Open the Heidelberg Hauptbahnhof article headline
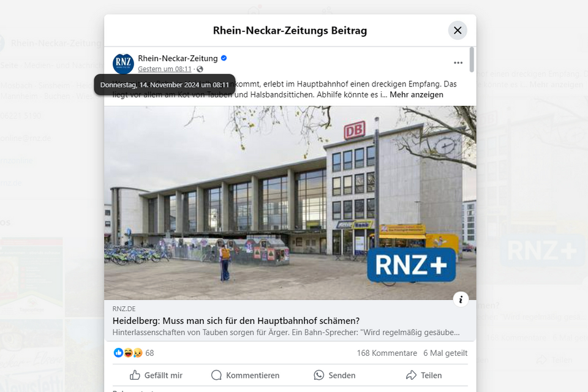This screenshot has height=392, width=588. pyautogui.click(x=236, y=321)
